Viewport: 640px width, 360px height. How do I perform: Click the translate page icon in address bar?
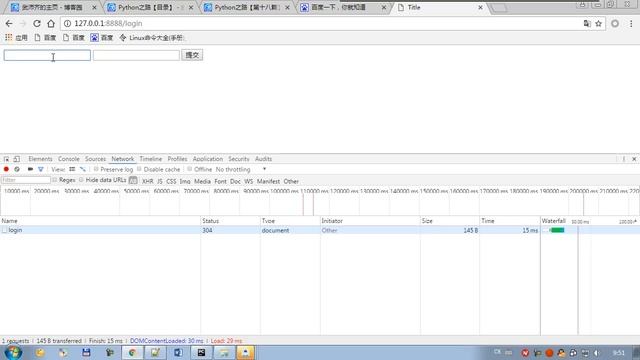(587, 24)
